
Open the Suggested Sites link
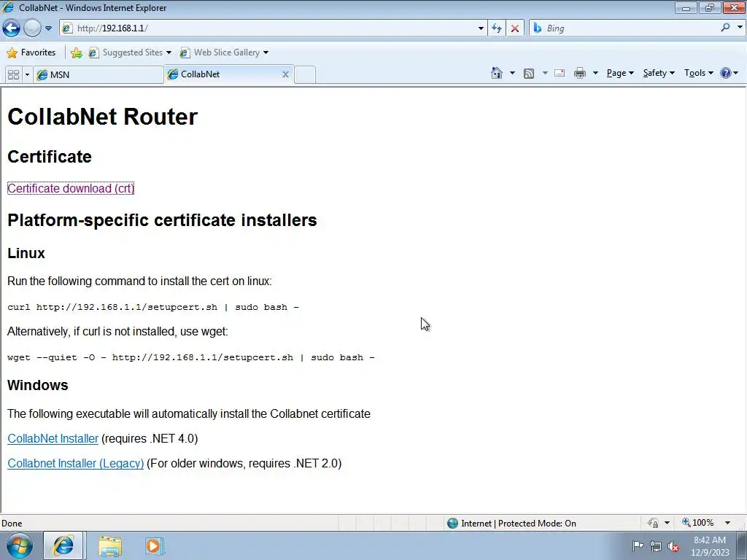pos(130,52)
